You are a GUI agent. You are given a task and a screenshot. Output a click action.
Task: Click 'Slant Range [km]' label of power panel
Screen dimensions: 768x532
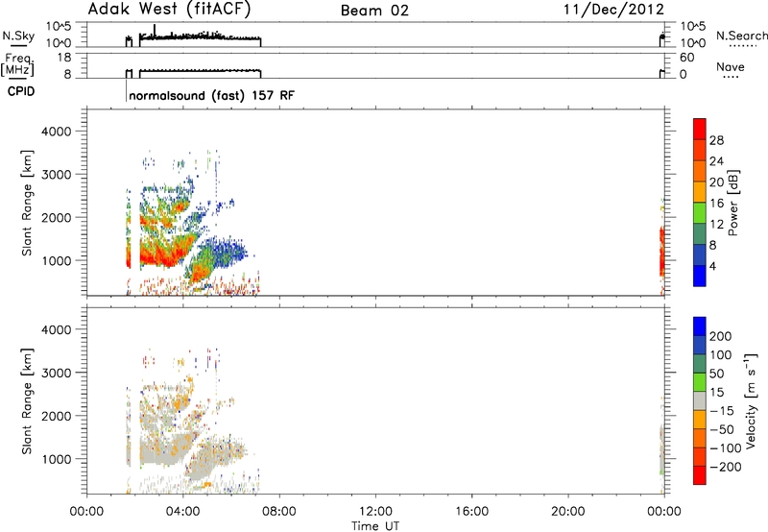click(27, 203)
